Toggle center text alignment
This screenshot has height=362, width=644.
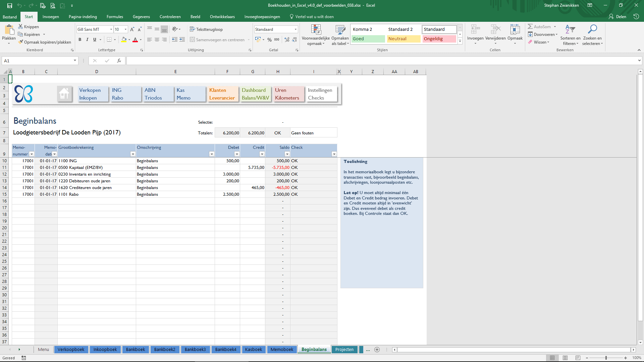point(157,40)
